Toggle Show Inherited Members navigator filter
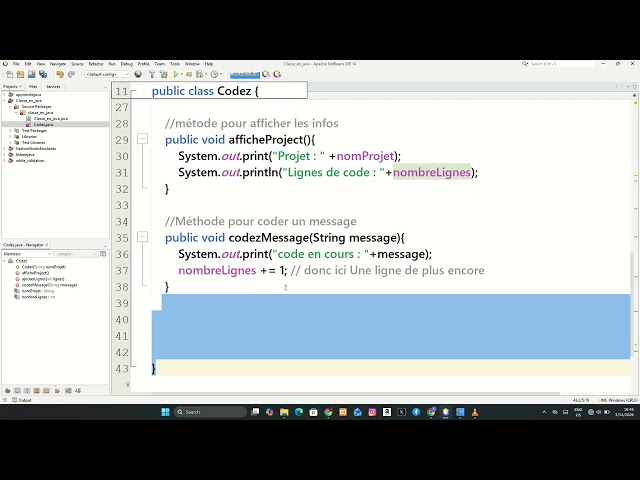Image resolution: width=640 pixels, height=480 pixels. click(x=7, y=391)
